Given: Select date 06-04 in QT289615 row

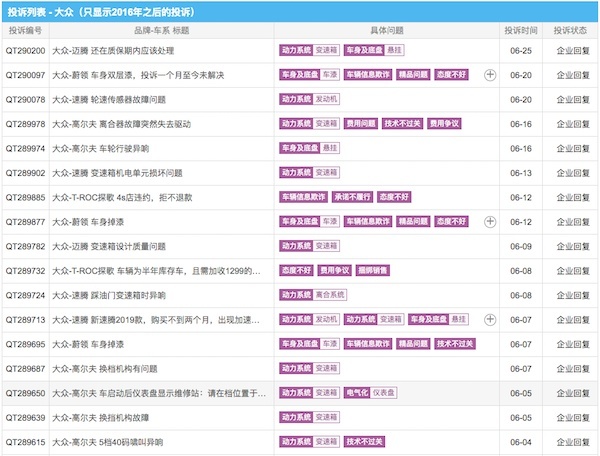Looking at the screenshot, I should (x=521, y=442).
